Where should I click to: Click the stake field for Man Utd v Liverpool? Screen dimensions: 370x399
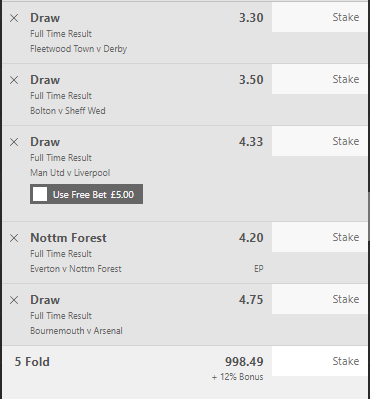click(x=320, y=141)
